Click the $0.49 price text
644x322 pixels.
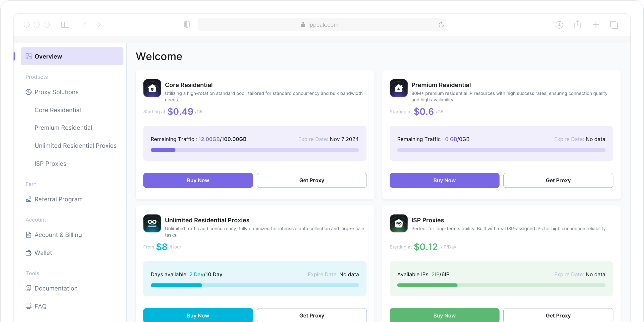coord(180,112)
